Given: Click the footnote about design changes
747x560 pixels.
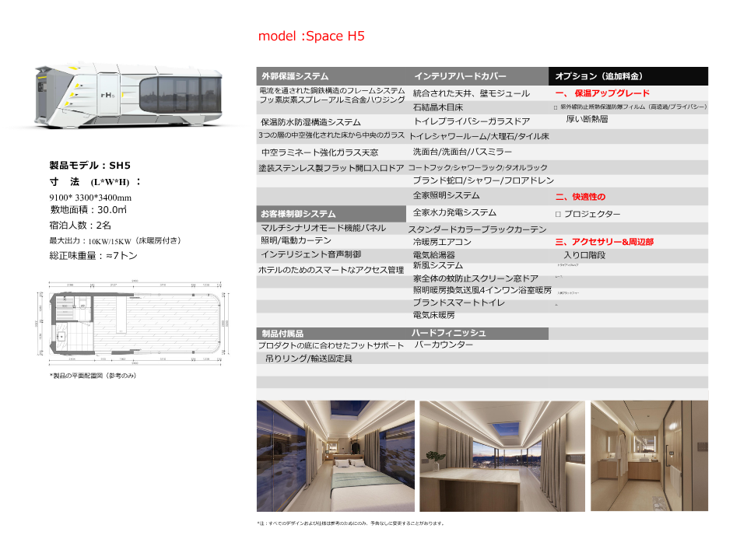Looking at the screenshot, I should click(350, 523).
